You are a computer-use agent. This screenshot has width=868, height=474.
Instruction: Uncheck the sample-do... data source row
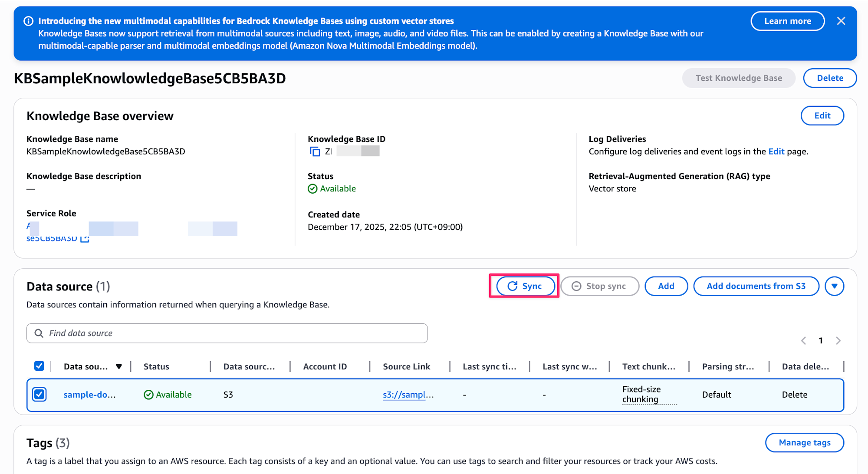point(39,394)
